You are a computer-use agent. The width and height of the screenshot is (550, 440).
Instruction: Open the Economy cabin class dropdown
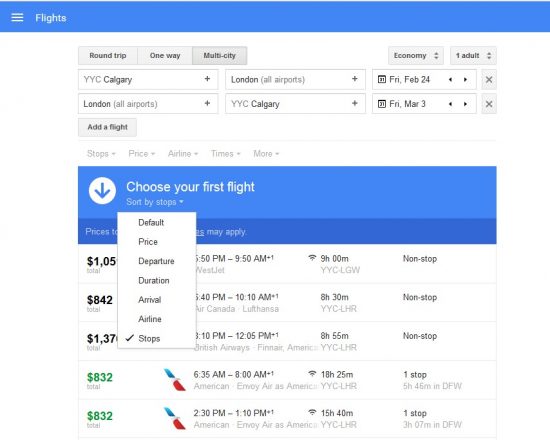(x=416, y=55)
